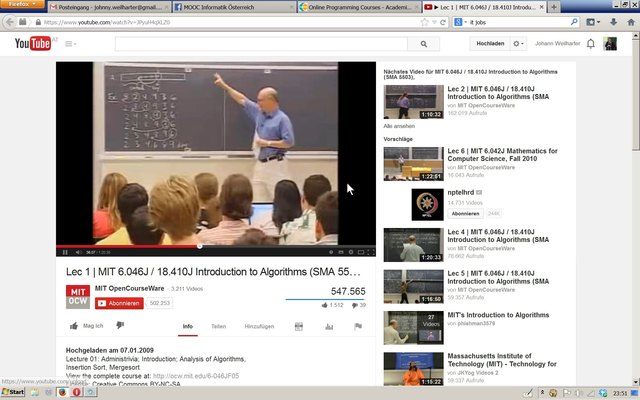Open the transcript icon tab
The image size is (640, 400).
[299, 326]
